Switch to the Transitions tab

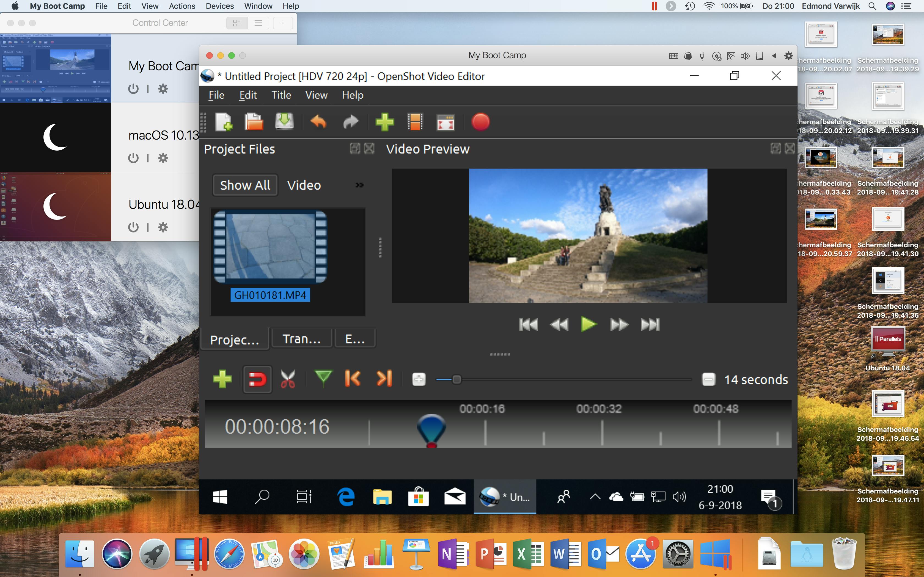pyautogui.click(x=301, y=339)
